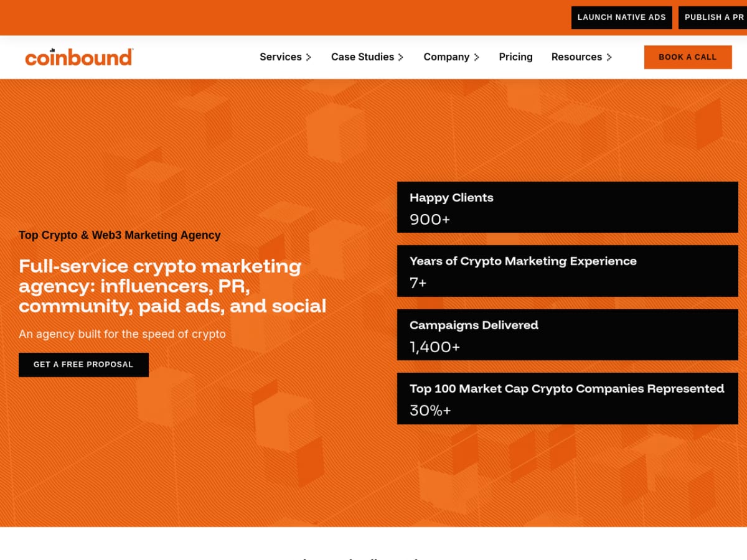The height and width of the screenshot is (560, 747).
Task: Expand the Case Studies chevron arrow
Action: tap(401, 57)
